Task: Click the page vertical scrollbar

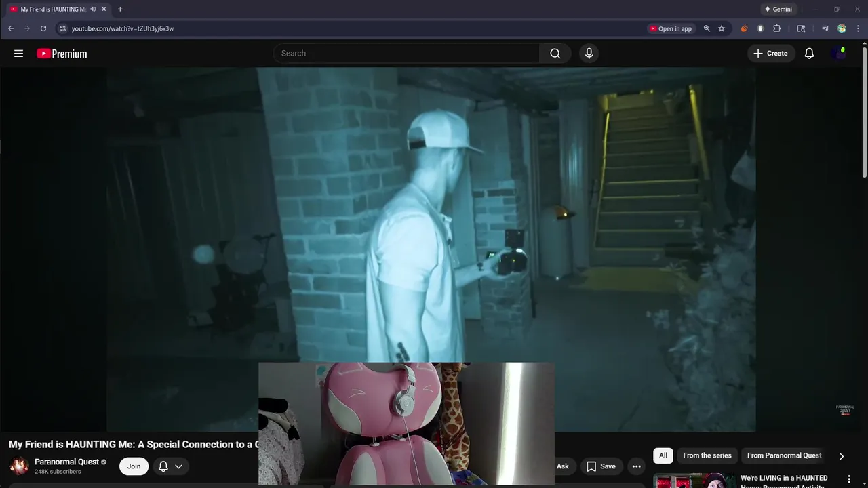Action: pos(864,111)
